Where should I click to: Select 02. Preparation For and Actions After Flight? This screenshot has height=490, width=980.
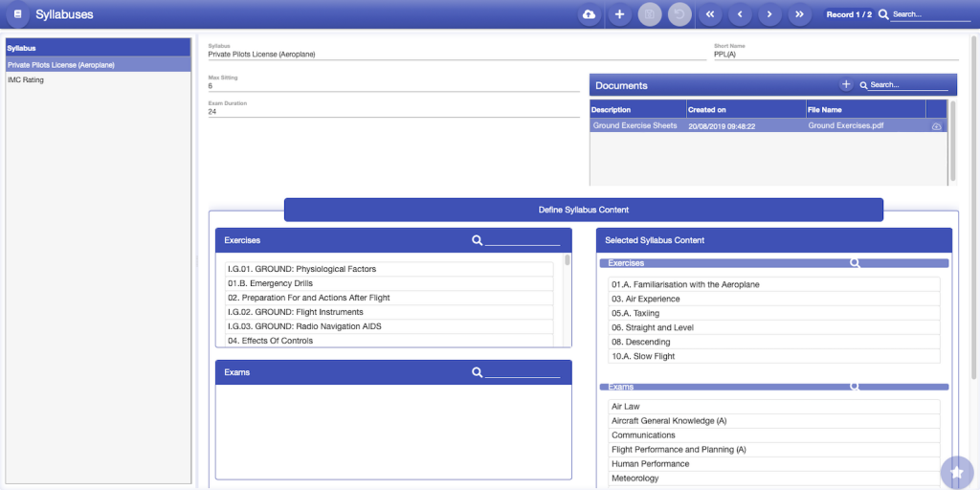coord(390,298)
